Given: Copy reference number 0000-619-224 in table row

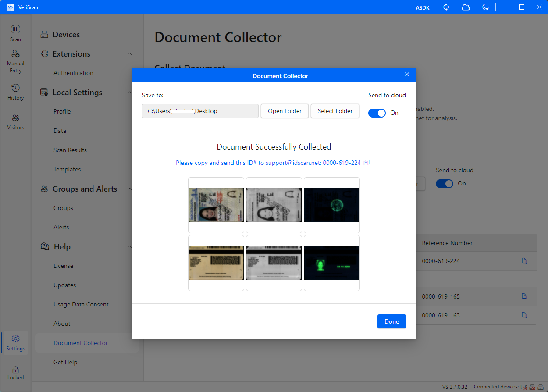Looking at the screenshot, I should [524, 261].
